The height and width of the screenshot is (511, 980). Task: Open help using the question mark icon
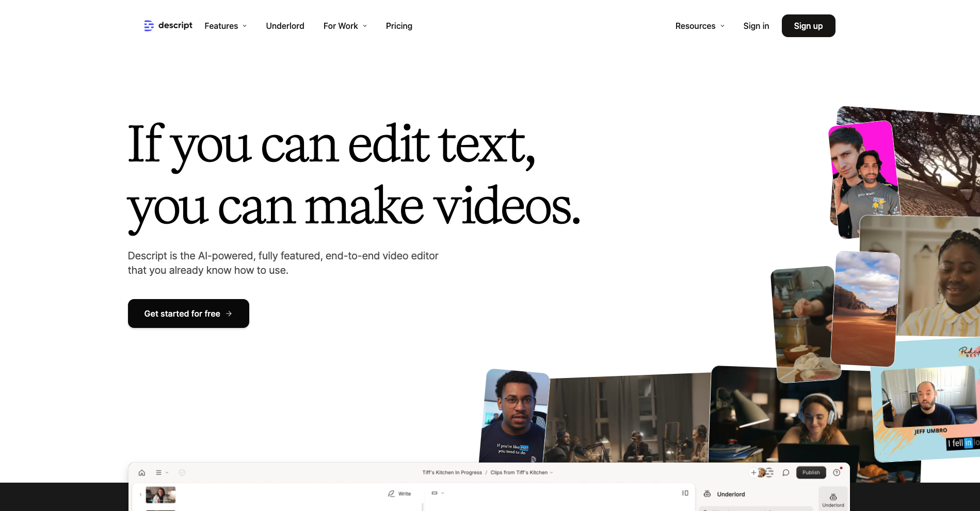click(836, 472)
